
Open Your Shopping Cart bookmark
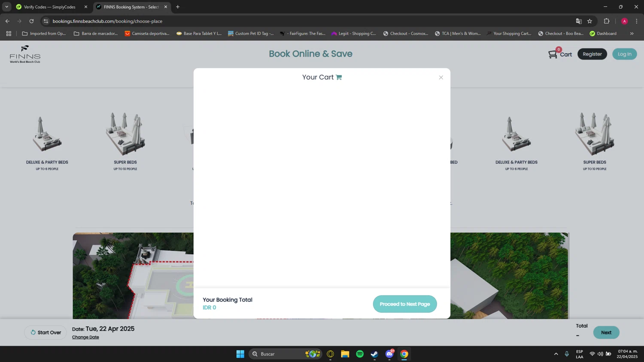click(x=509, y=33)
